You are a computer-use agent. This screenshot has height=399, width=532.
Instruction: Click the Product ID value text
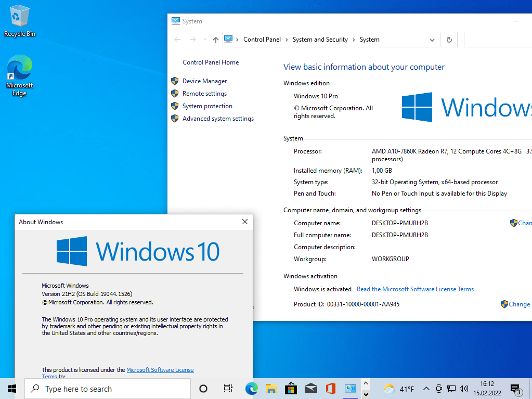[363, 304]
